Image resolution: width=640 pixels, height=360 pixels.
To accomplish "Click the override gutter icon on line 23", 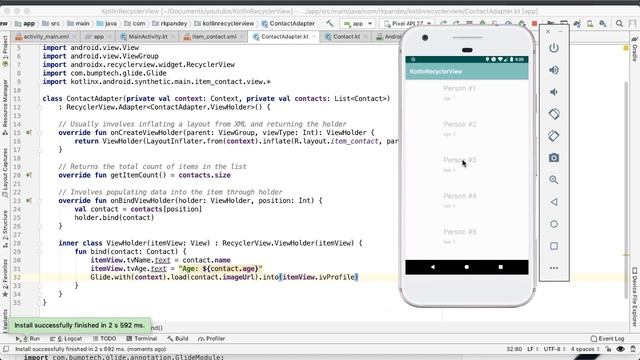I will point(29,201).
